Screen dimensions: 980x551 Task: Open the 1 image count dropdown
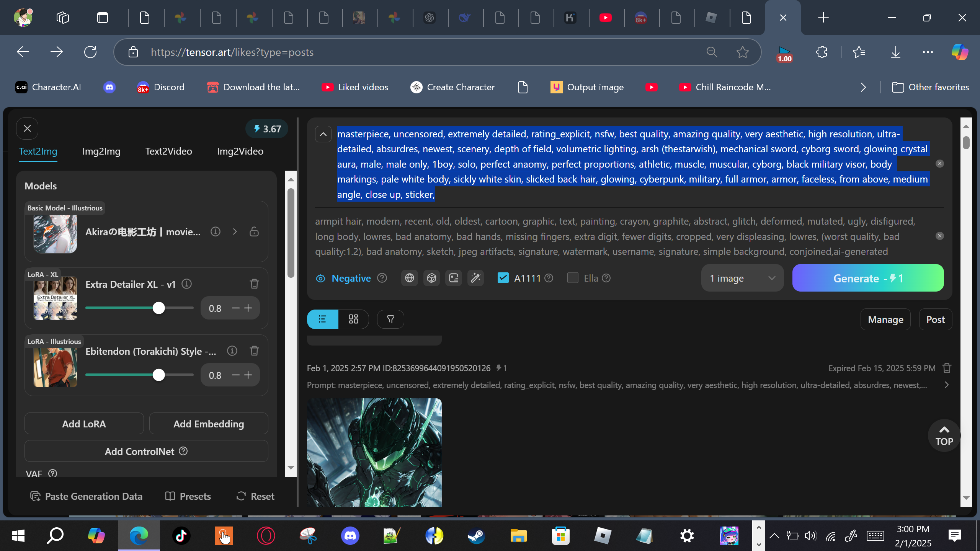pos(742,278)
